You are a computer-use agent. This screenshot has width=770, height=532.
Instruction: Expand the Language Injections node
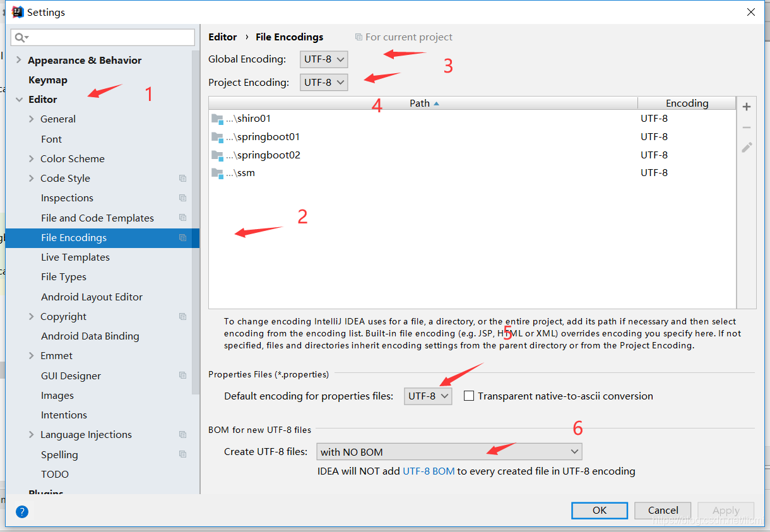click(x=32, y=435)
